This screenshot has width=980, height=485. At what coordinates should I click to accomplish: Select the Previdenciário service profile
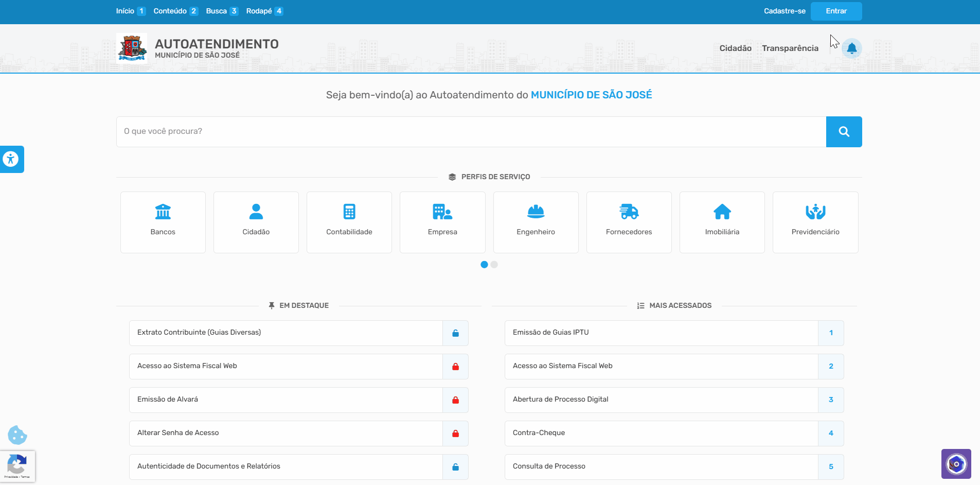pyautogui.click(x=815, y=222)
